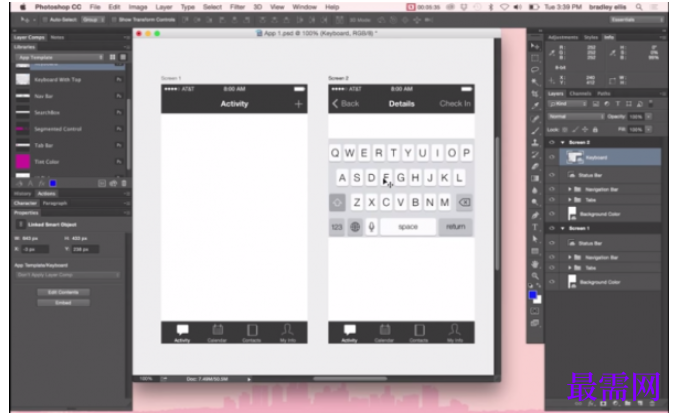Click lock position icon in Layers panel
The width and height of the screenshot is (679, 418).
[585, 130]
